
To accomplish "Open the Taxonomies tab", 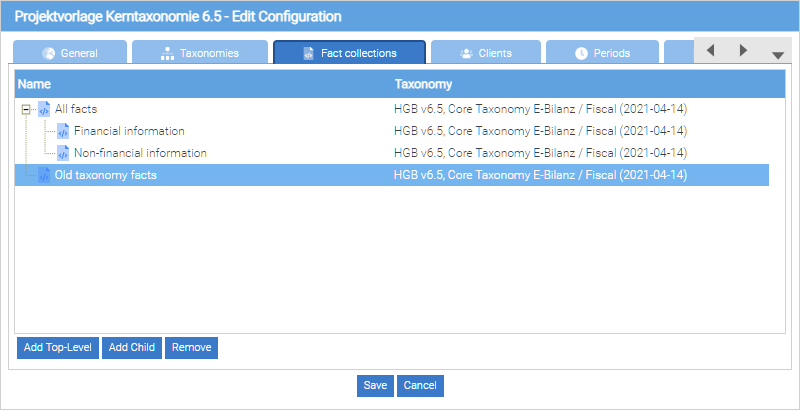I will pos(200,53).
